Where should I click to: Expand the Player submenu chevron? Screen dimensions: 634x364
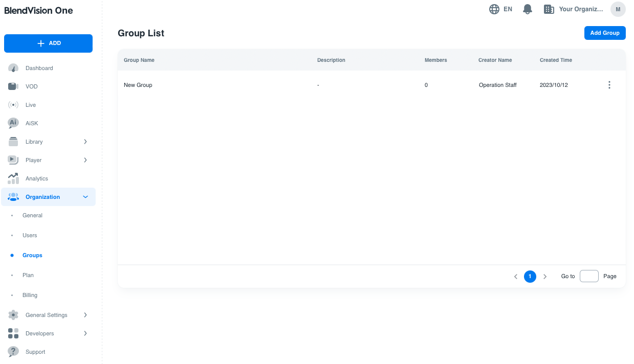pyautogui.click(x=85, y=160)
